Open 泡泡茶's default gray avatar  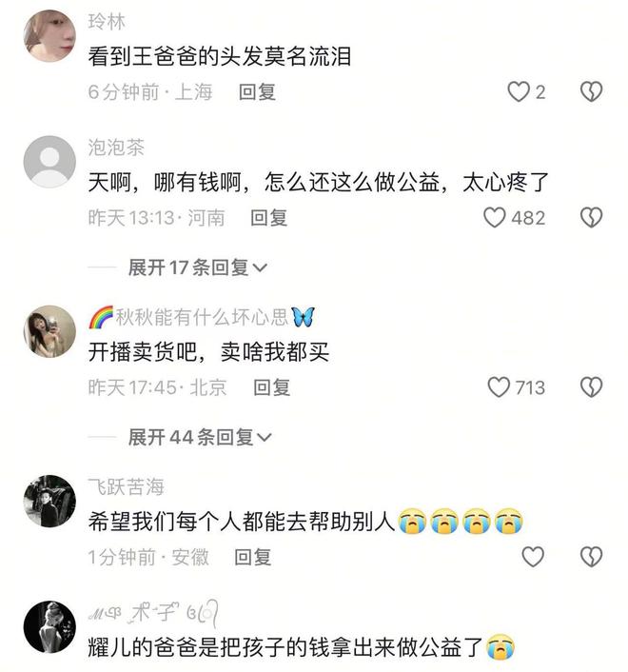[x=49, y=162]
